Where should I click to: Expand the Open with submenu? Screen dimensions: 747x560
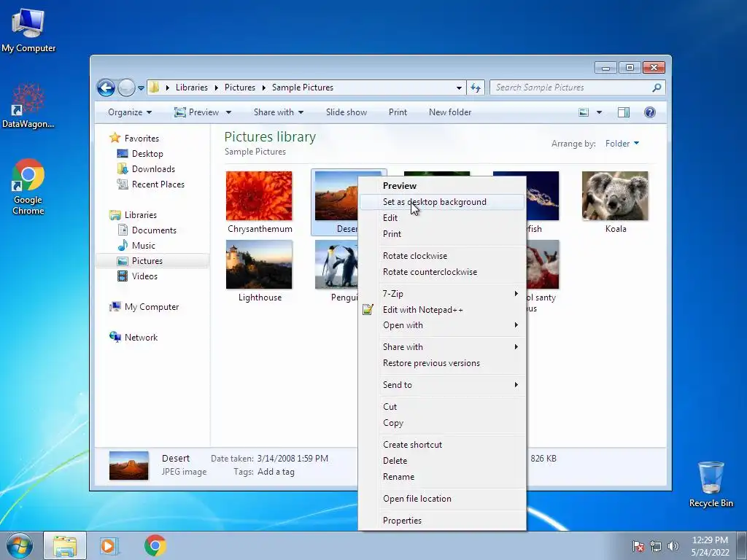point(442,325)
